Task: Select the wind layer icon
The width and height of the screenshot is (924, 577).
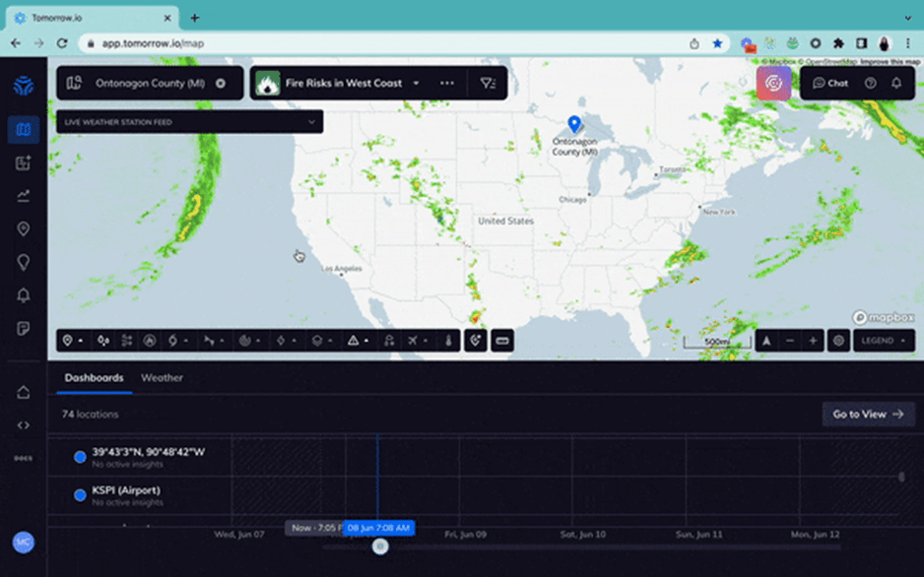Action: pos(208,340)
